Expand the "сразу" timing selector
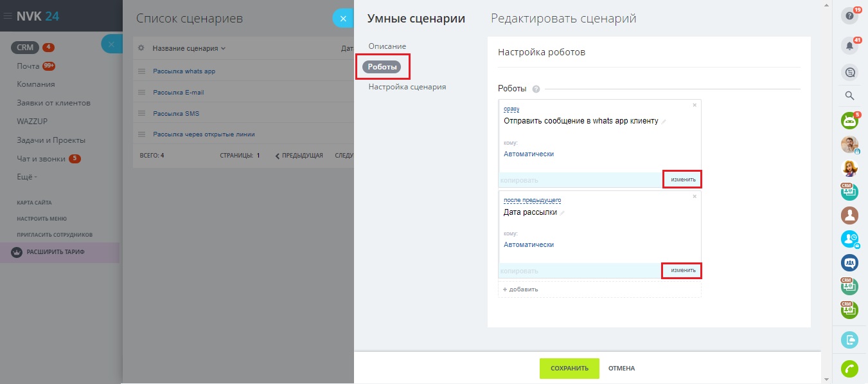Viewport: 868px width, 384px height. point(511,109)
